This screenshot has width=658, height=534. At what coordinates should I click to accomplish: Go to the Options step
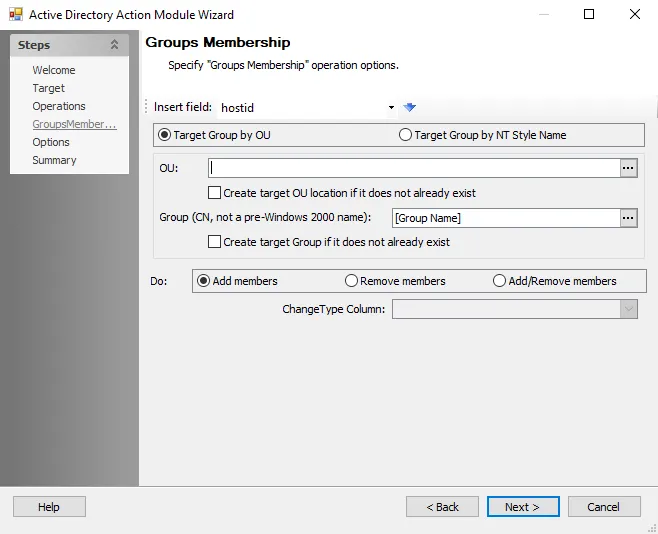click(x=51, y=142)
